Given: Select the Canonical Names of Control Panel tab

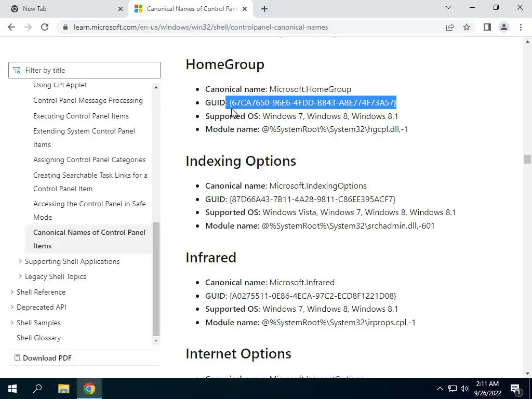Looking at the screenshot, I should pyautogui.click(x=190, y=9).
